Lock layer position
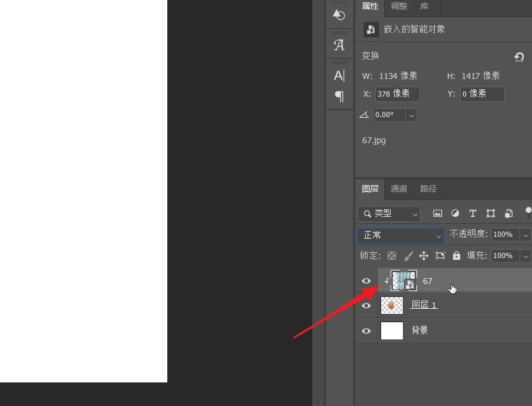Viewport: 532px width, 406px height. point(424,256)
